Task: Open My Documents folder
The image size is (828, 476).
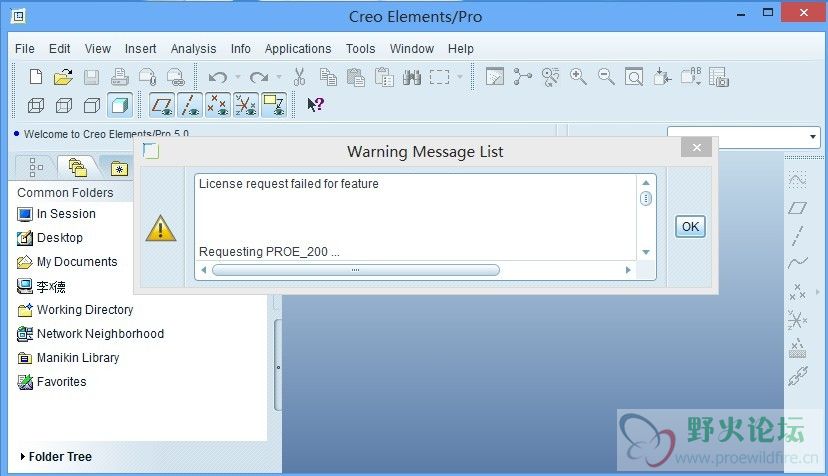Action: click(67, 262)
